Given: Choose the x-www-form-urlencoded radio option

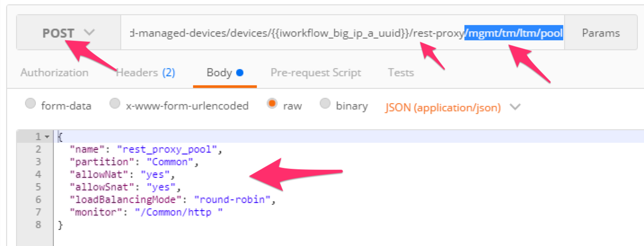Looking at the screenshot, I should [115, 103].
